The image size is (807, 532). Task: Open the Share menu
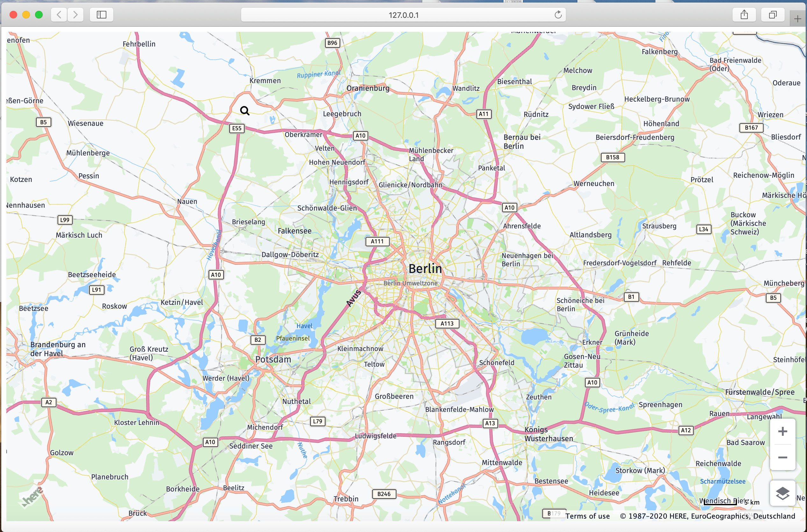[744, 15]
